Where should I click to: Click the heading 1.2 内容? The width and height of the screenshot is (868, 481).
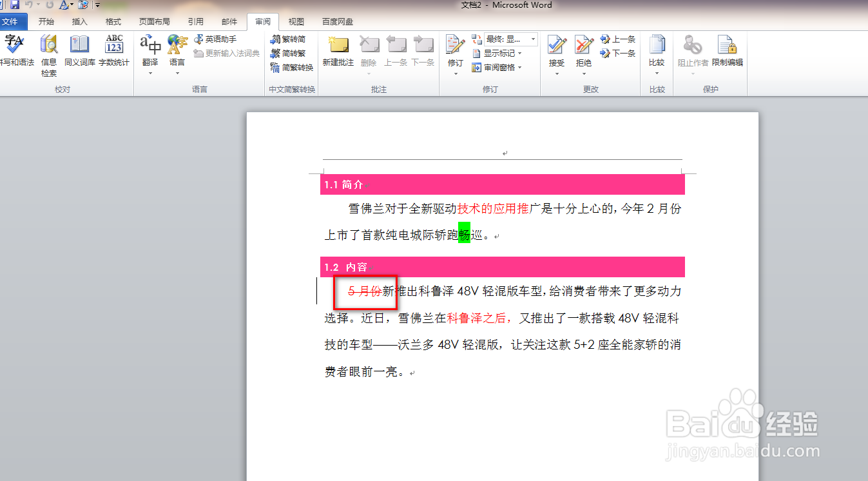tap(345, 267)
